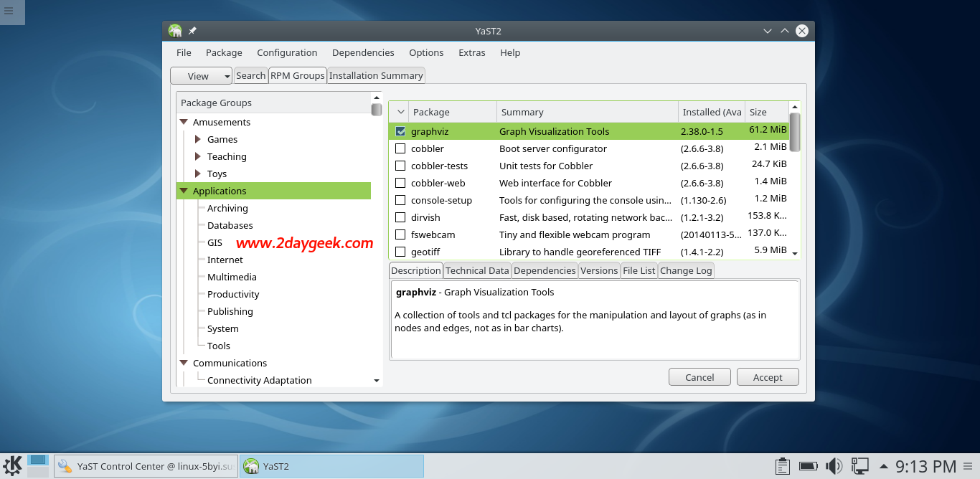980x479 pixels.
Task: Sort by the Summary column header
Action: point(588,112)
